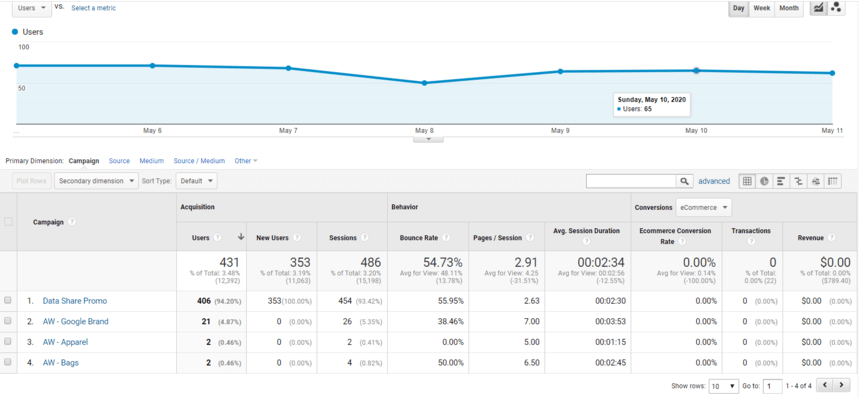Viewport: 859px width, 398px height.
Task: Open the Secondary dimension dropdown
Action: [97, 181]
